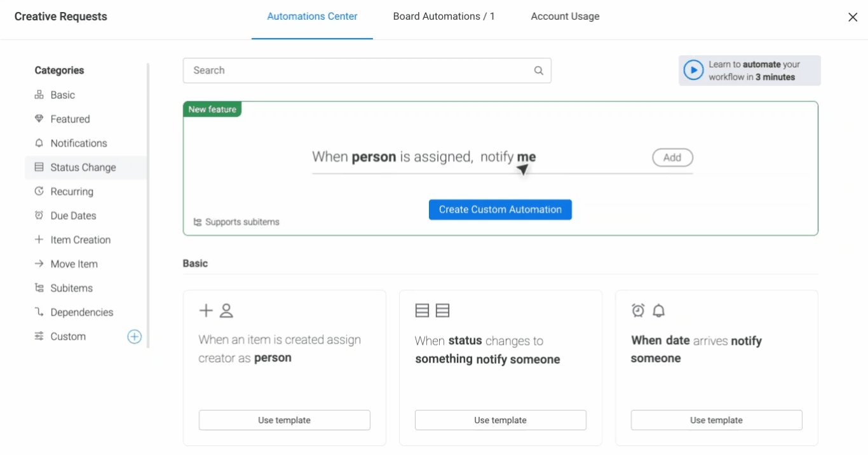Select the Move Item category
This screenshot has width=868, height=455.
point(85,264)
